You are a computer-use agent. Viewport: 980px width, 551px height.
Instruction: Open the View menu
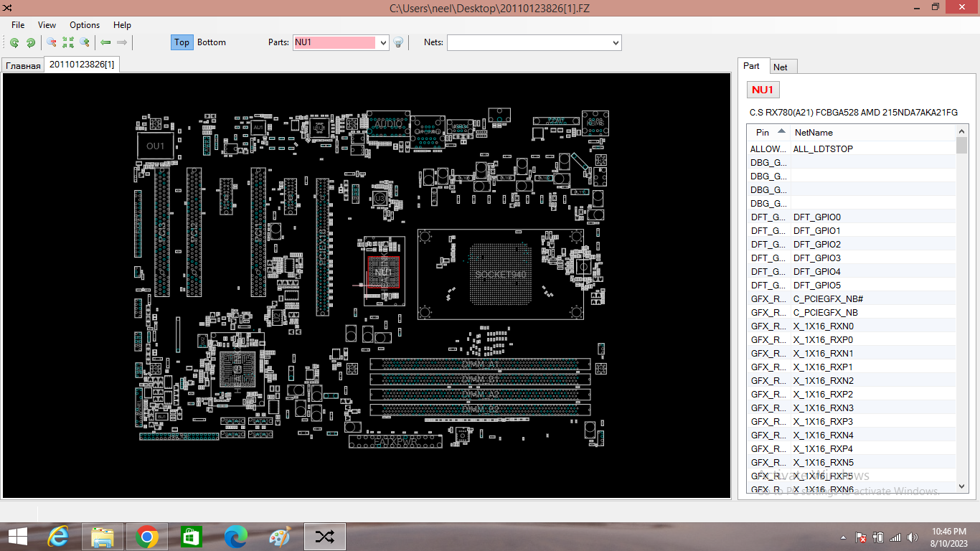(x=47, y=25)
